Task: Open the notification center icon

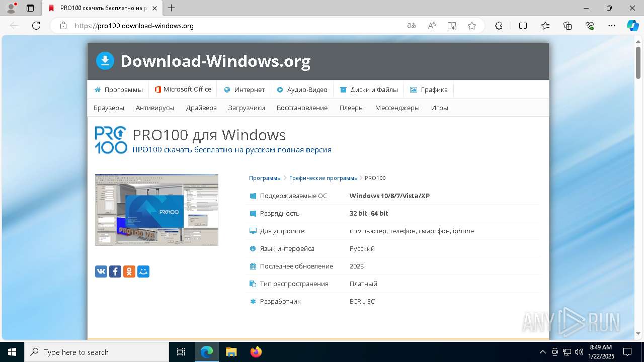Action: pyautogui.click(x=627, y=352)
